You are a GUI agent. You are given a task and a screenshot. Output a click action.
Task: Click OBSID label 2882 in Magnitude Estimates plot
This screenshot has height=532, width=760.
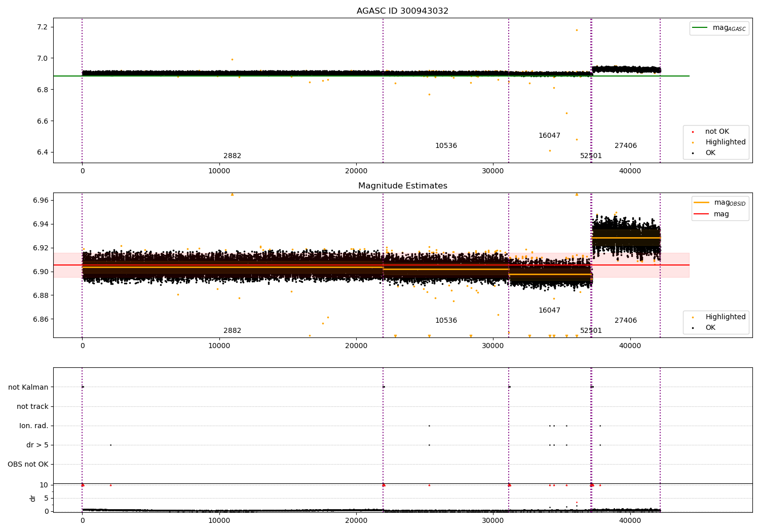233,331
